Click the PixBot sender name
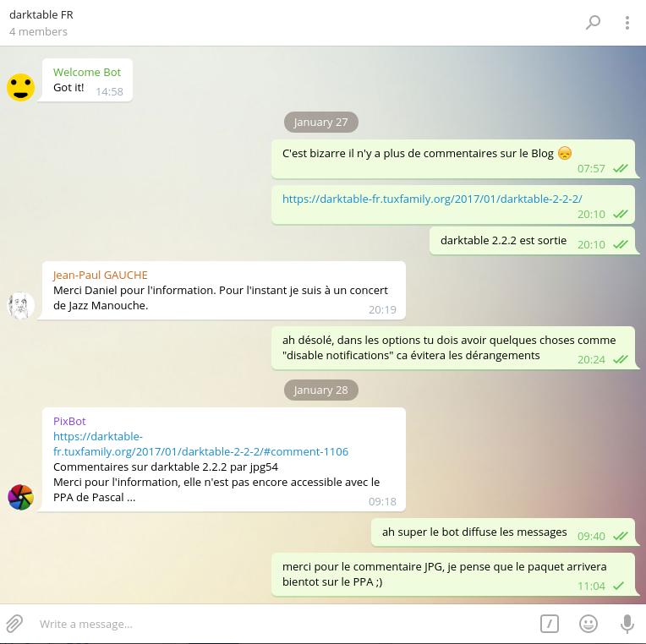 tap(69, 421)
